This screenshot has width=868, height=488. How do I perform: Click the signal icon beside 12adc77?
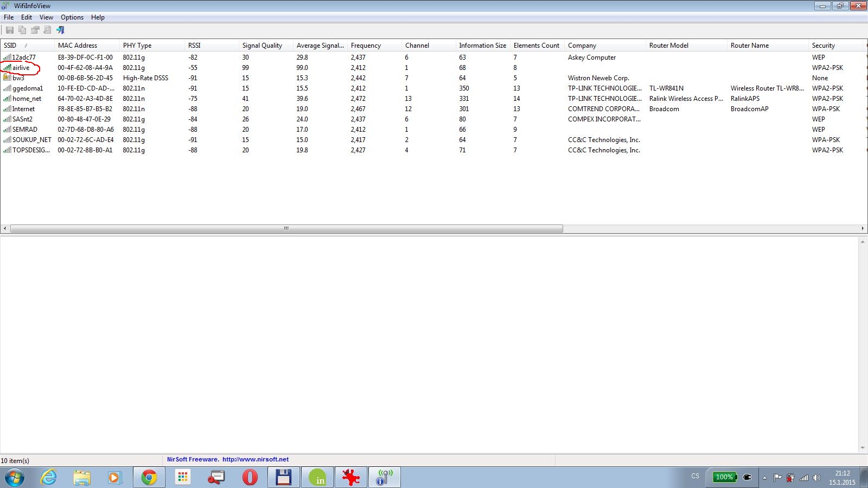7,57
